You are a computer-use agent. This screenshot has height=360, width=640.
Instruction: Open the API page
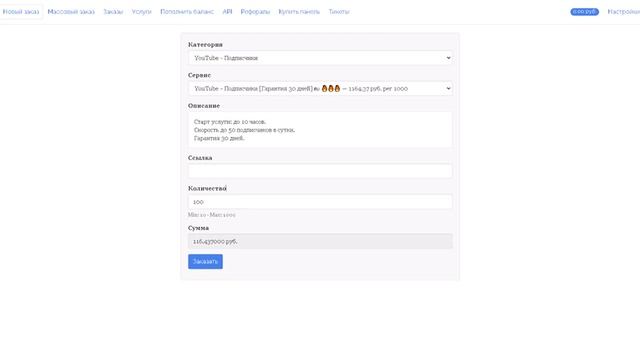click(227, 12)
